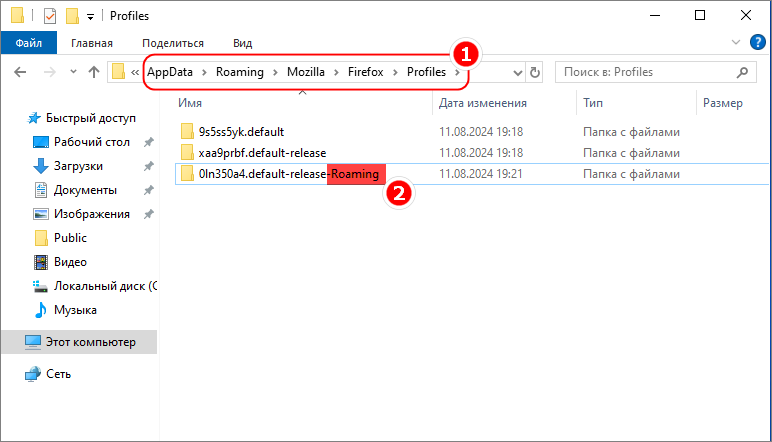Open Документы in sidebar
Image resolution: width=772 pixels, height=442 pixels.
coord(85,190)
